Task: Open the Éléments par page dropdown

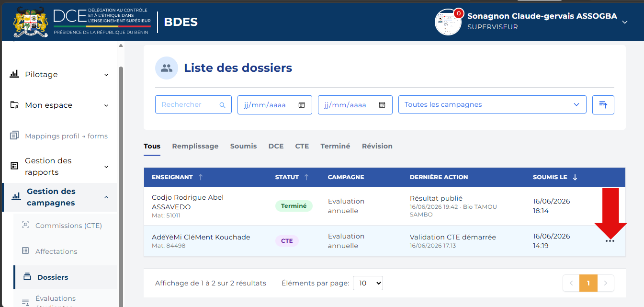Action: (x=368, y=283)
